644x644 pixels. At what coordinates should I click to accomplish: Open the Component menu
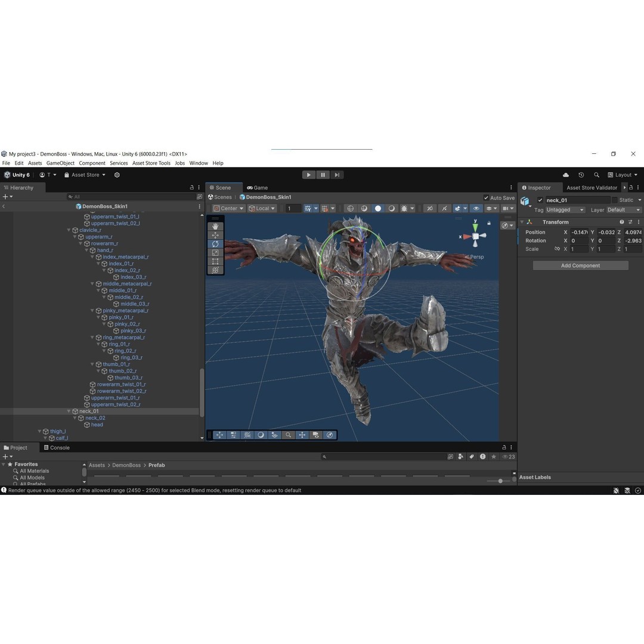point(92,163)
